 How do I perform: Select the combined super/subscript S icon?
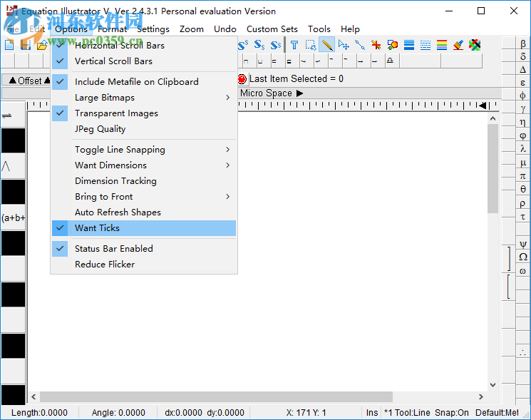(276, 45)
